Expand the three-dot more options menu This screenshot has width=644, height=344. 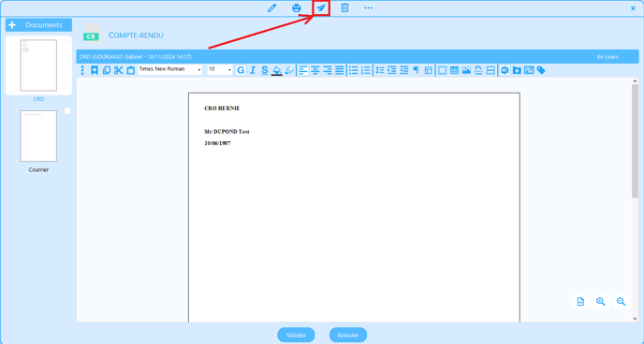[x=369, y=7]
